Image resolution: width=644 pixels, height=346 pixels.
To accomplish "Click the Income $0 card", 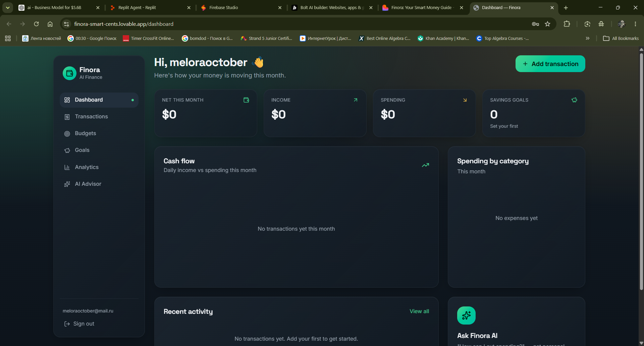I will (x=315, y=113).
